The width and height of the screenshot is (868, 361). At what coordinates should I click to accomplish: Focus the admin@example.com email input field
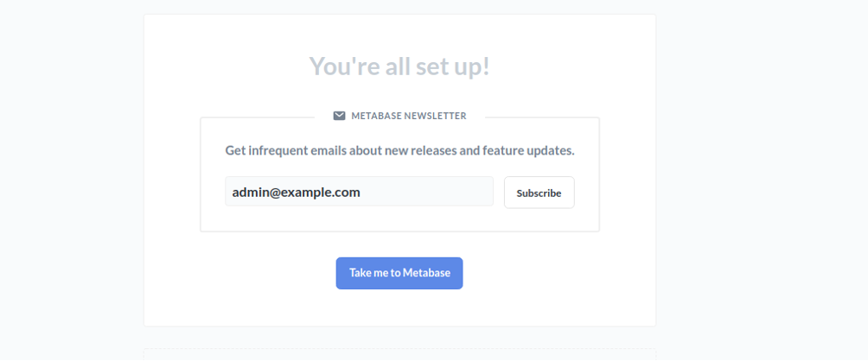(359, 192)
